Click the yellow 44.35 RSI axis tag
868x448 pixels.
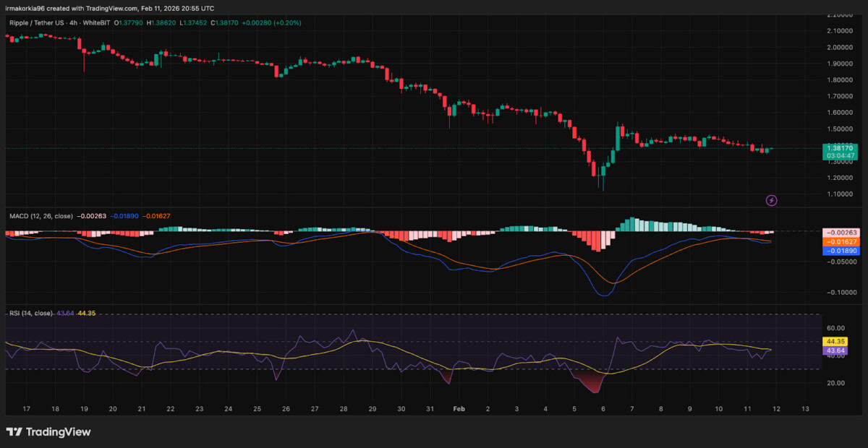tap(837, 341)
